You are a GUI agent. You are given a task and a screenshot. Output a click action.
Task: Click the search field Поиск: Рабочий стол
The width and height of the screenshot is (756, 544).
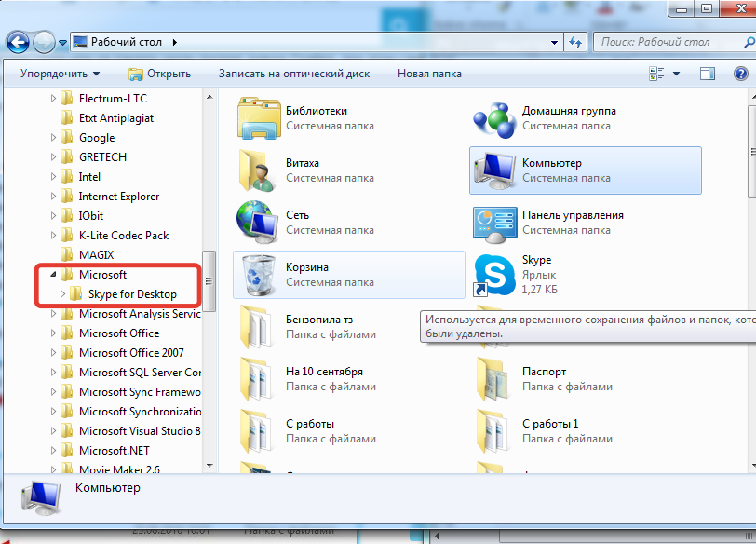pos(666,42)
